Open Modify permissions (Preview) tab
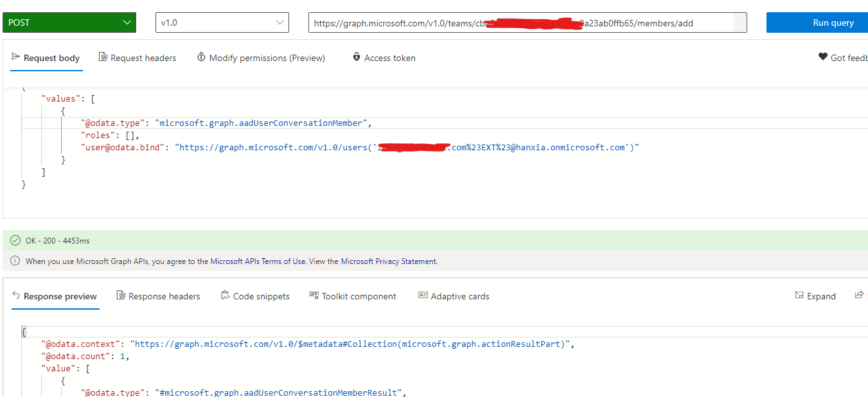 tap(261, 58)
